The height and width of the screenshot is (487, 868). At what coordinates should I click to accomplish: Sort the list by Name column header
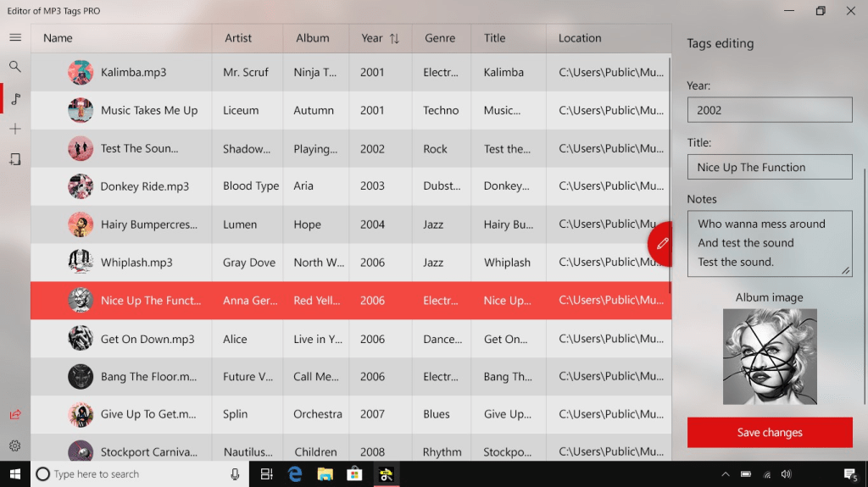58,38
